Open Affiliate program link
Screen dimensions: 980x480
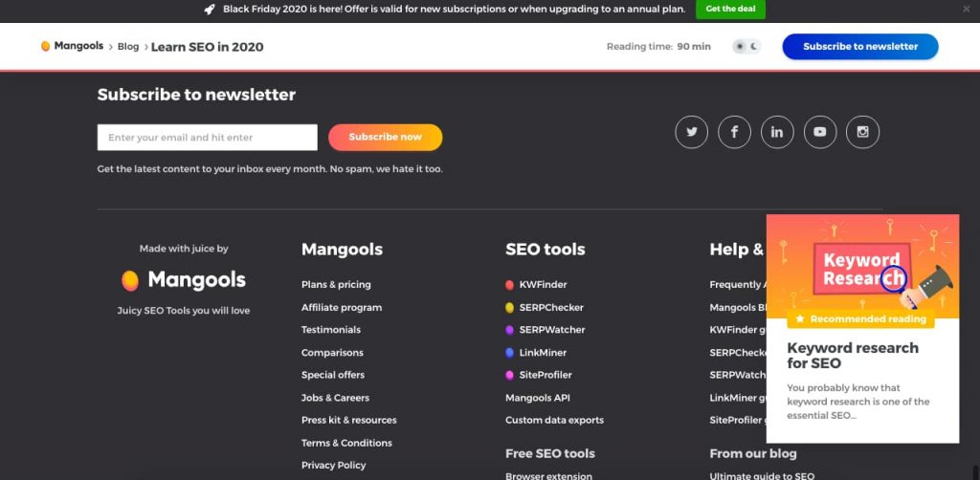(x=342, y=308)
